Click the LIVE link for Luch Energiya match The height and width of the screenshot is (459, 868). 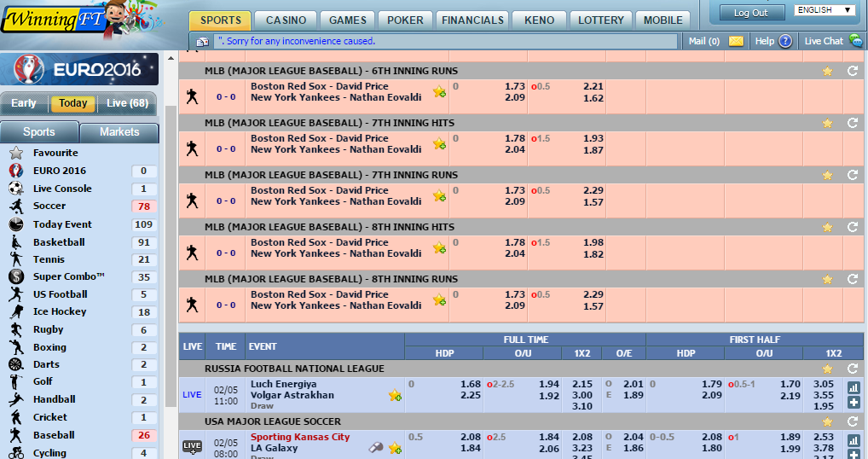click(192, 395)
